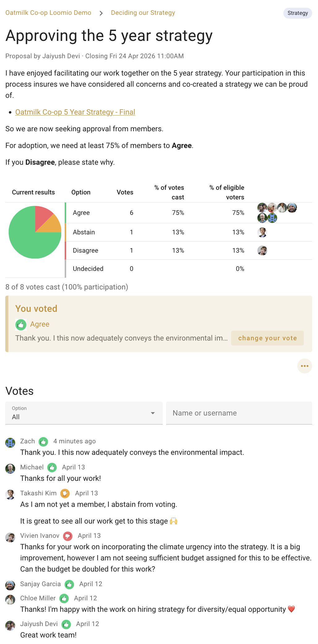Go to Deciding our Strategy thread

click(x=143, y=13)
